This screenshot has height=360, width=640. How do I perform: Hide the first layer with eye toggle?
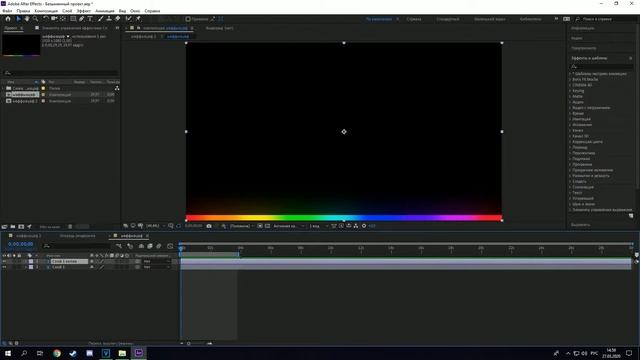4,261
